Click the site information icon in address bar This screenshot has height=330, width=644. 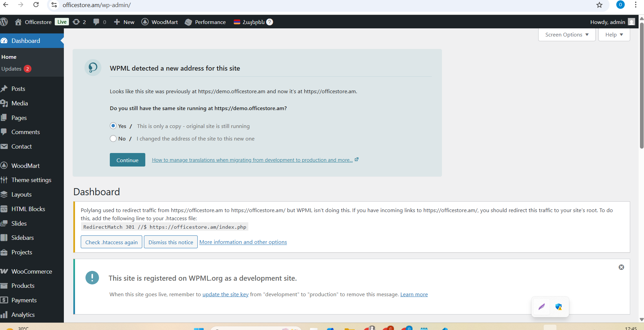pos(54,5)
